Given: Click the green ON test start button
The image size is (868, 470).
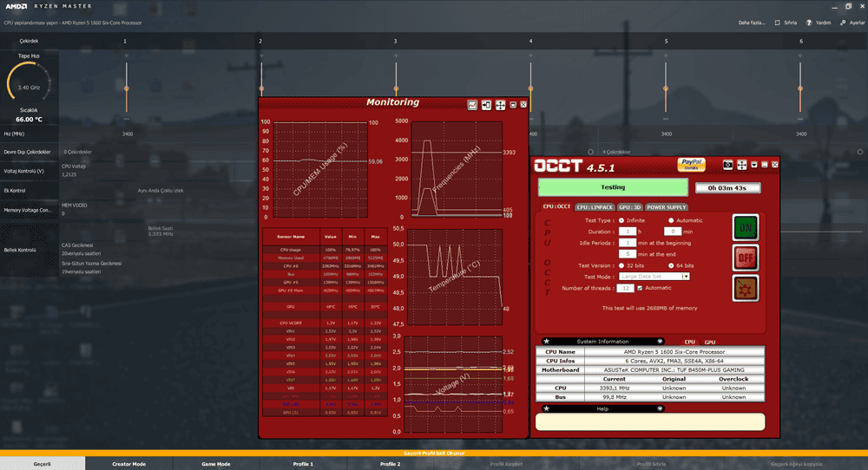Looking at the screenshot, I should tap(746, 227).
